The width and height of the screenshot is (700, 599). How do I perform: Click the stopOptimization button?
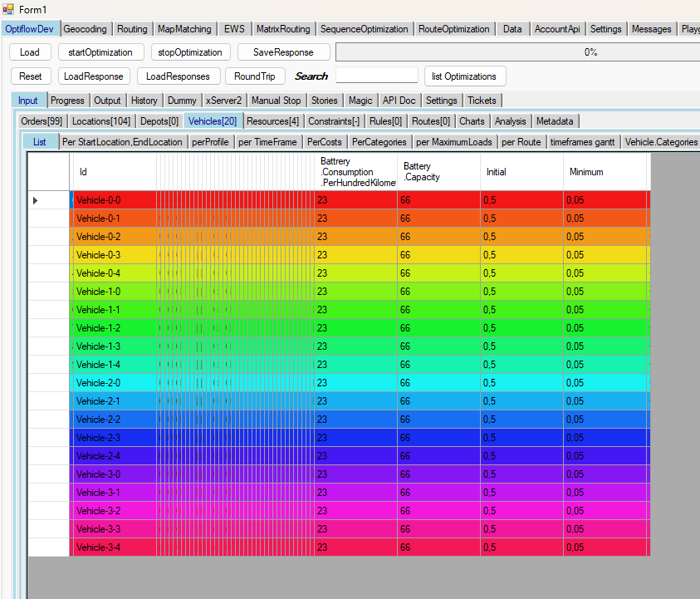point(190,52)
